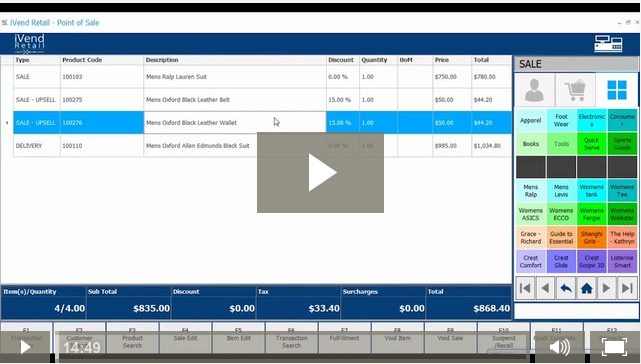Jump to last quick keys page

pos(627,288)
